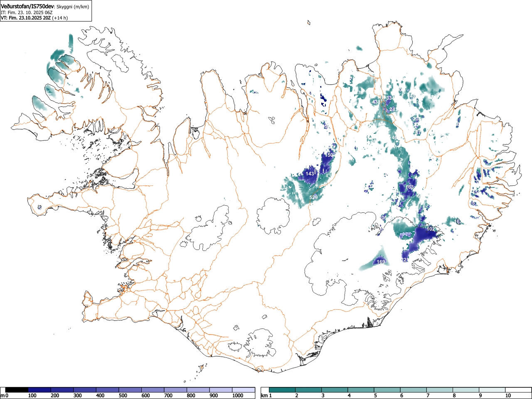The width and height of the screenshot is (532, 399).
Task: Pick the 200–300 m legend color block
Action: click(x=62, y=390)
